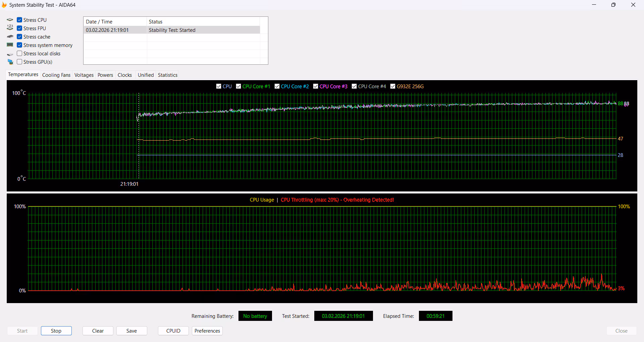644x342 pixels.
Task: Click the disk drive icon beside Stress local disks
Action: pos(10,54)
